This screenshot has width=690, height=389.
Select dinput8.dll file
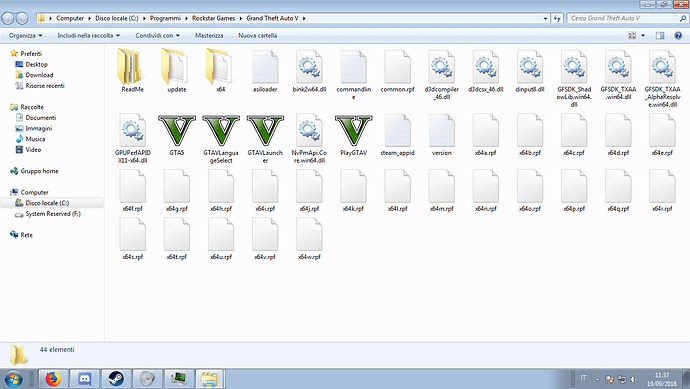pyautogui.click(x=530, y=70)
